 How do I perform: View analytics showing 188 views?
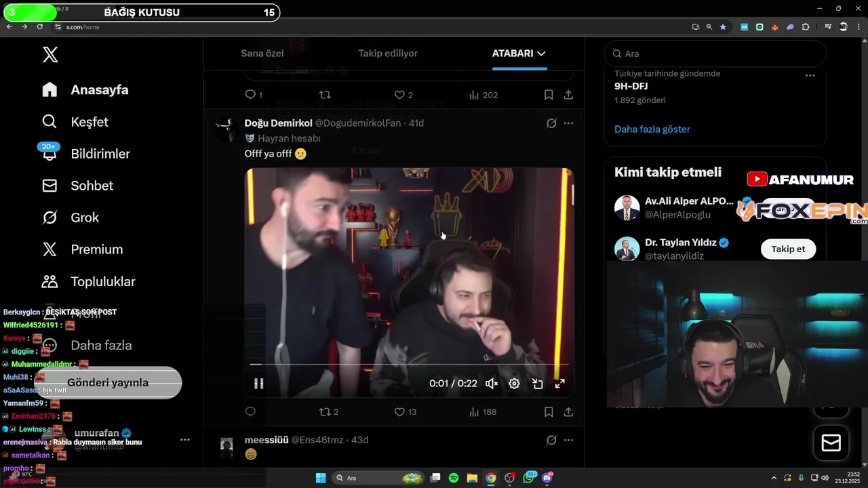click(483, 411)
